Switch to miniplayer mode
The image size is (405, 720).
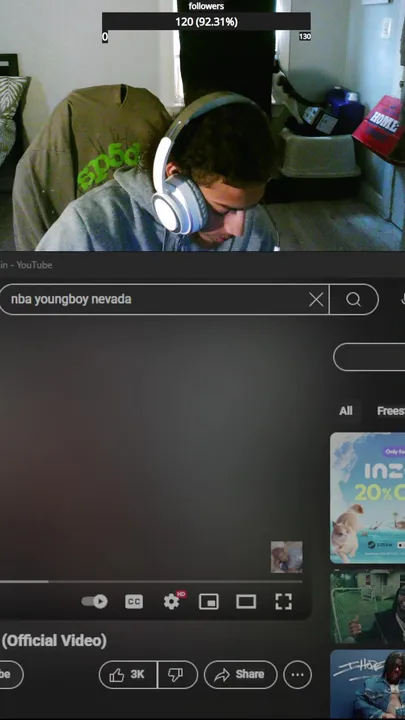[x=208, y=602]
